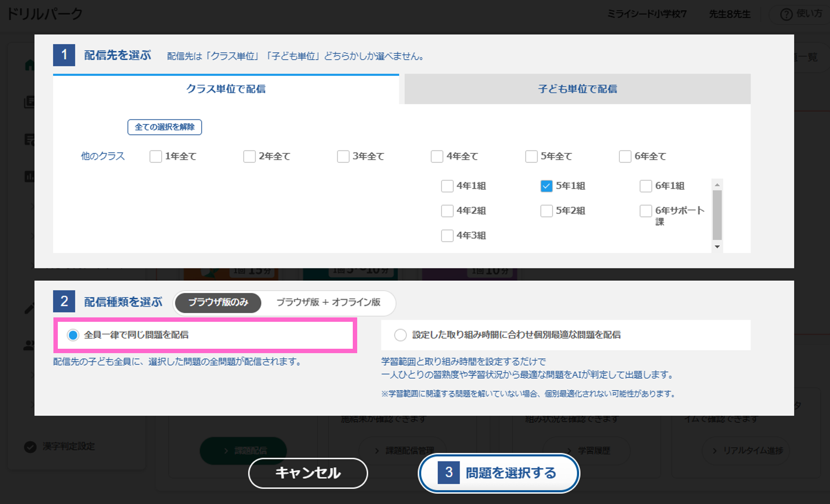
Task: Click 漢字判定設定 in the sidebar
Action: tap(69, 447)
